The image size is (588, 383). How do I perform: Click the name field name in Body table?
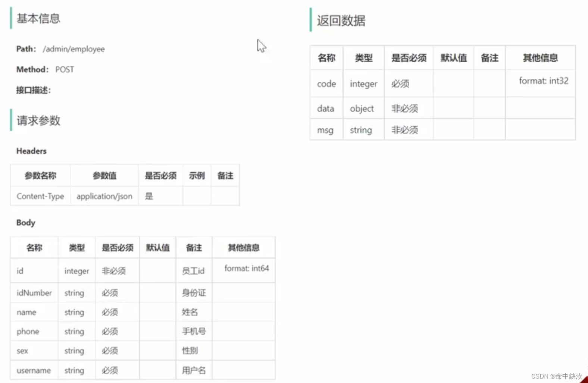point(26,312)
